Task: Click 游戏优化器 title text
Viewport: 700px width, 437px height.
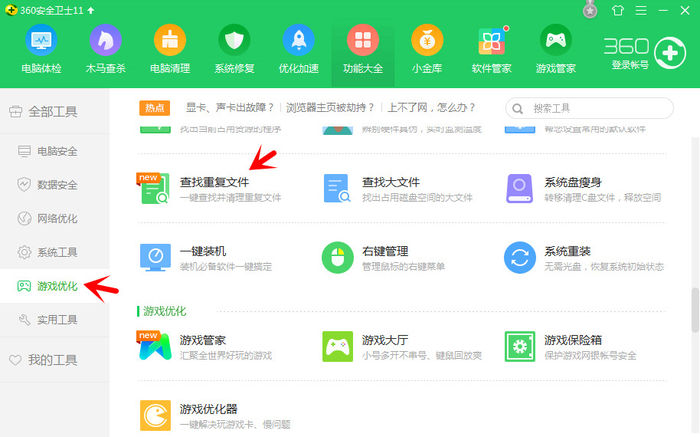Action: pos(208,409)
